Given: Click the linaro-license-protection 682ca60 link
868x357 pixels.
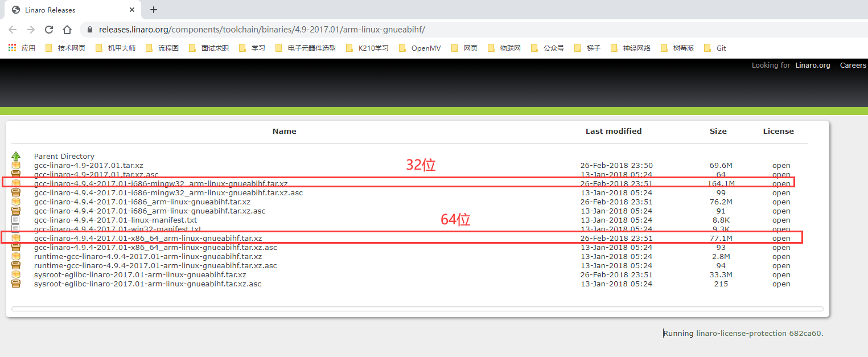Looking at the screenshot, I should point(759,333).
